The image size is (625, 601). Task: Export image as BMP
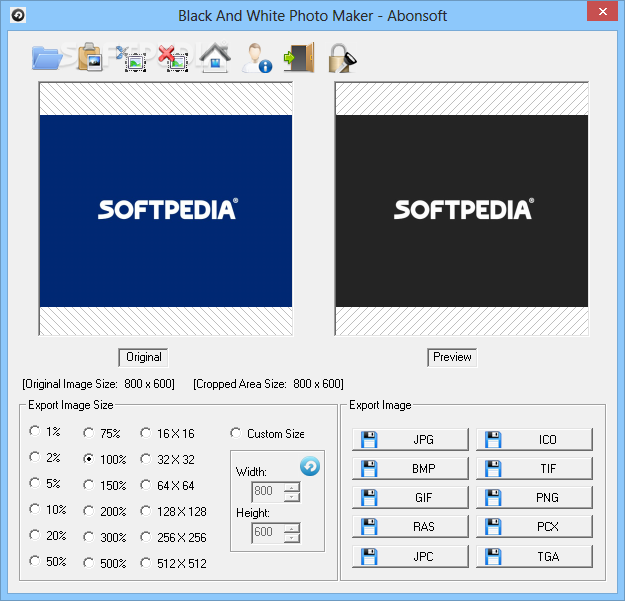point(410,469)
